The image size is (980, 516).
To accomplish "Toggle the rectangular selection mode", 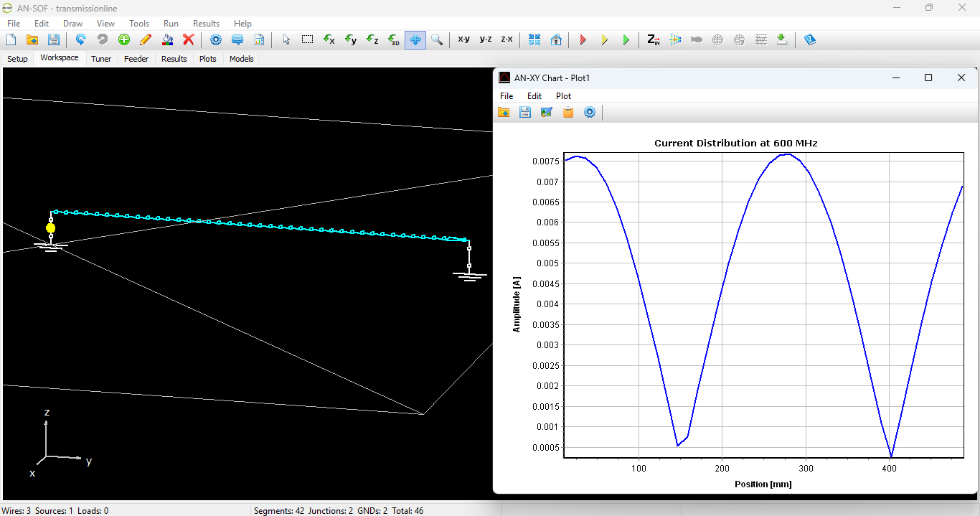I will (x=307, y=39).
